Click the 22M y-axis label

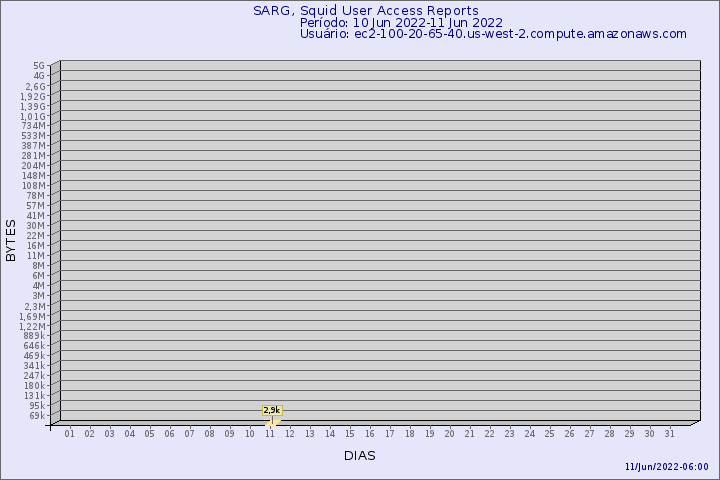pos(35,236)
